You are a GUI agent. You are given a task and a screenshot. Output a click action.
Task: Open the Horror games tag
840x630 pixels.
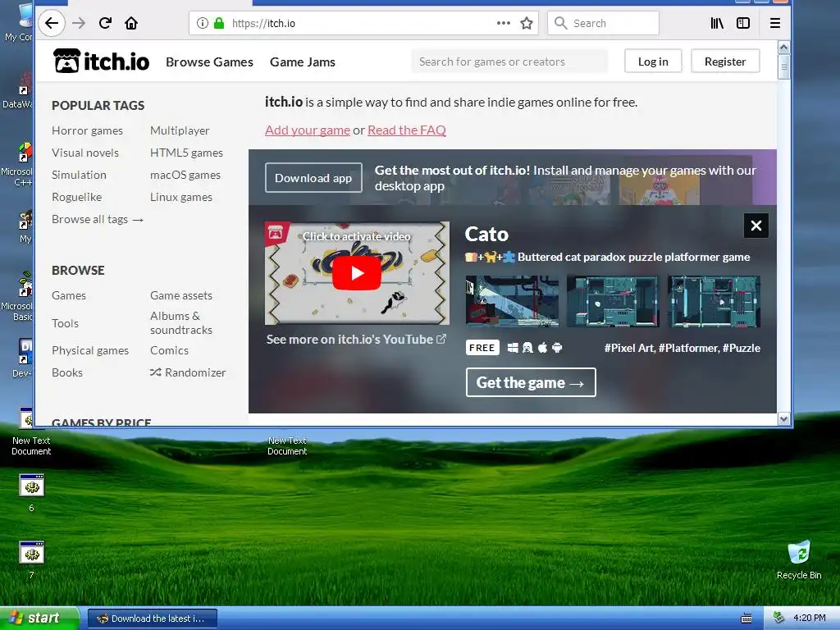tap(87, 130)
